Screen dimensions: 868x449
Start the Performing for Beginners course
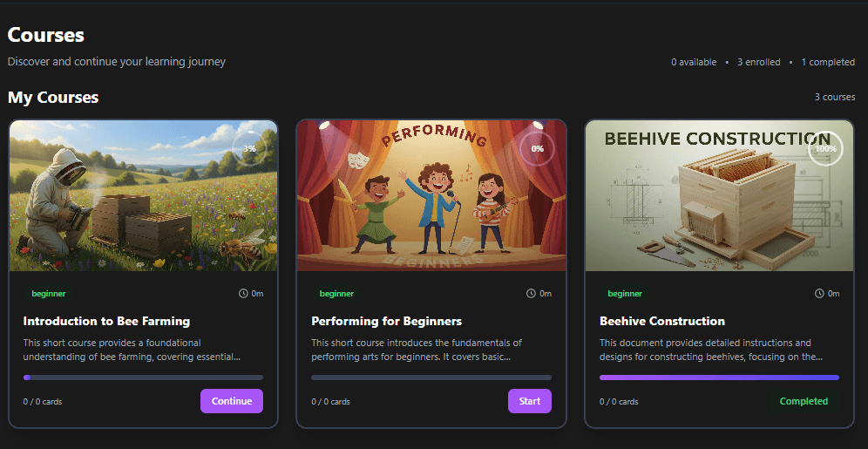click(x=529, y=401)
